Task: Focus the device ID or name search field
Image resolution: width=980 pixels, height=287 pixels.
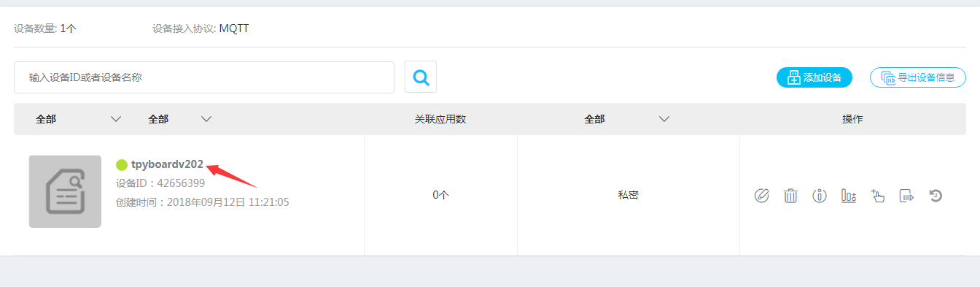Action: tap(204, 77)
